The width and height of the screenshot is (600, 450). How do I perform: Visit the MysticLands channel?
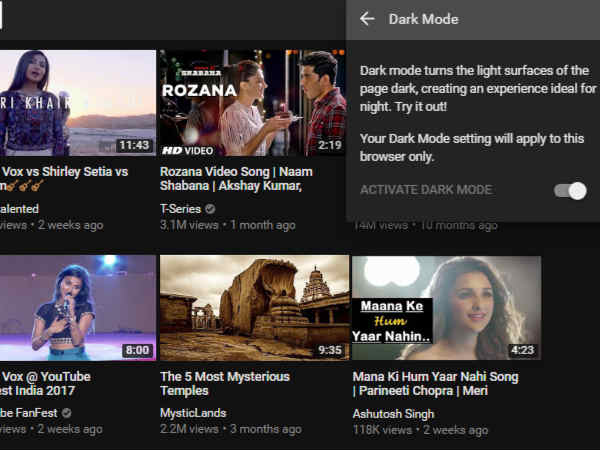pyautogui.click(x=193, y=413)
